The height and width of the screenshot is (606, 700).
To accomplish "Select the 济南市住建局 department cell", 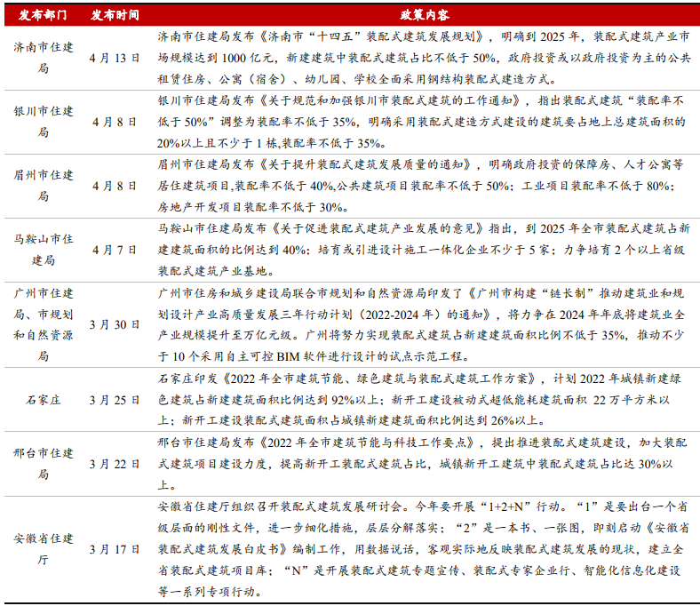I will [43, 57].
